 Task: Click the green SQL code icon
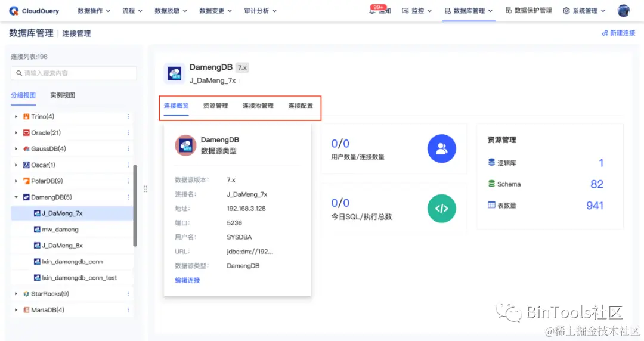point(441,208)
